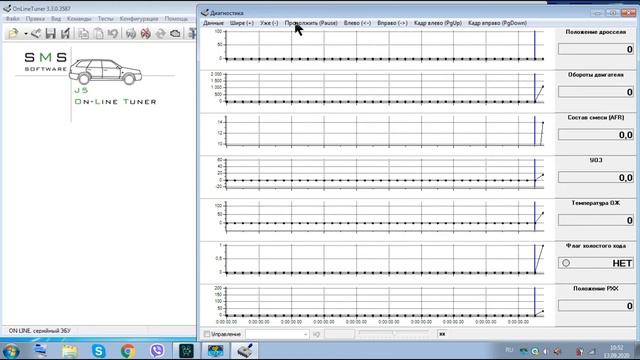Open Google Chrome from the taskbar
Image resolution: width=640 pixels, height=360 pixels.
[128, 351]
